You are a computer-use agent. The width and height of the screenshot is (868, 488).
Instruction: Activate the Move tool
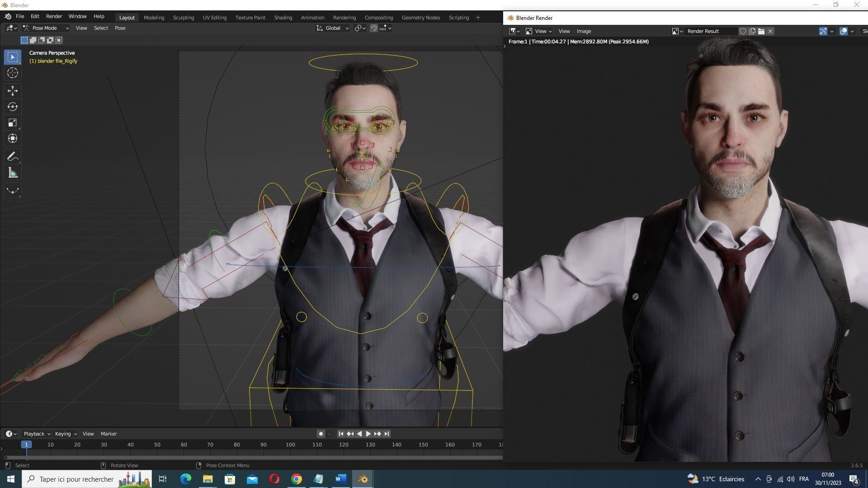click(13, 91)
